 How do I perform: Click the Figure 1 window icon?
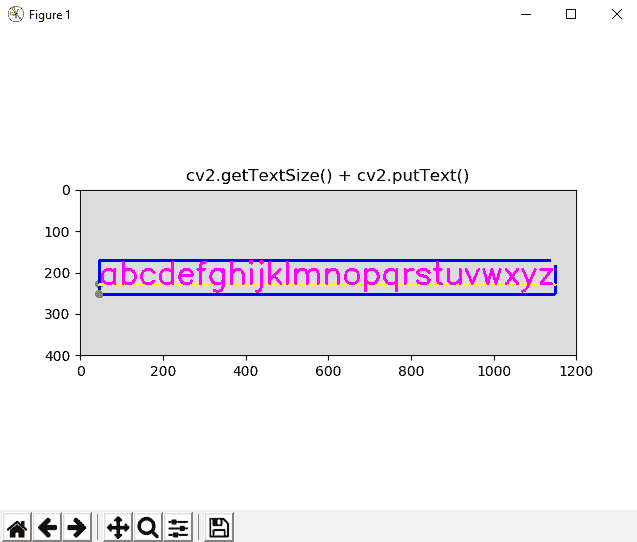click(15, 14)
